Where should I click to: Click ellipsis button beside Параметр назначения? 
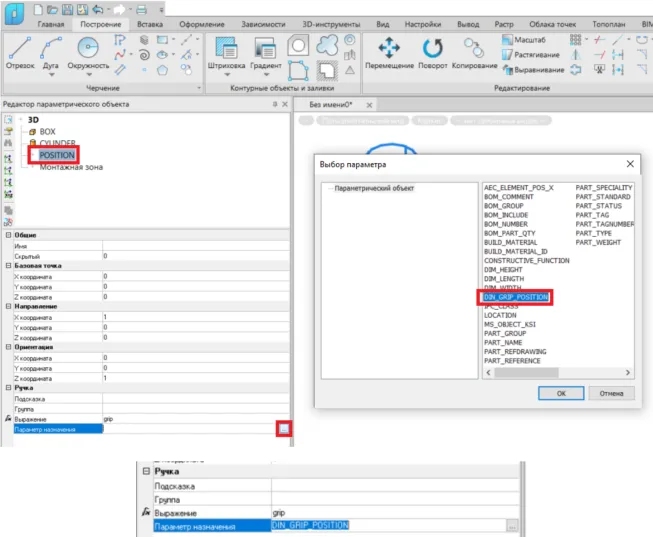click(285, 429)
